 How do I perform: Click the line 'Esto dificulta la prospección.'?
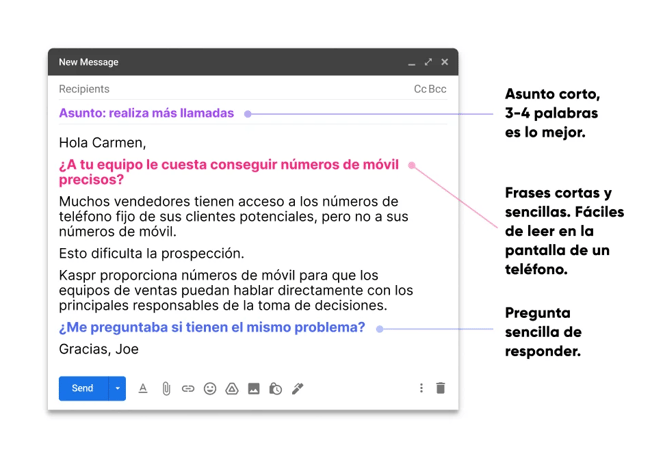pyautogui.click(x=151, y=253)
